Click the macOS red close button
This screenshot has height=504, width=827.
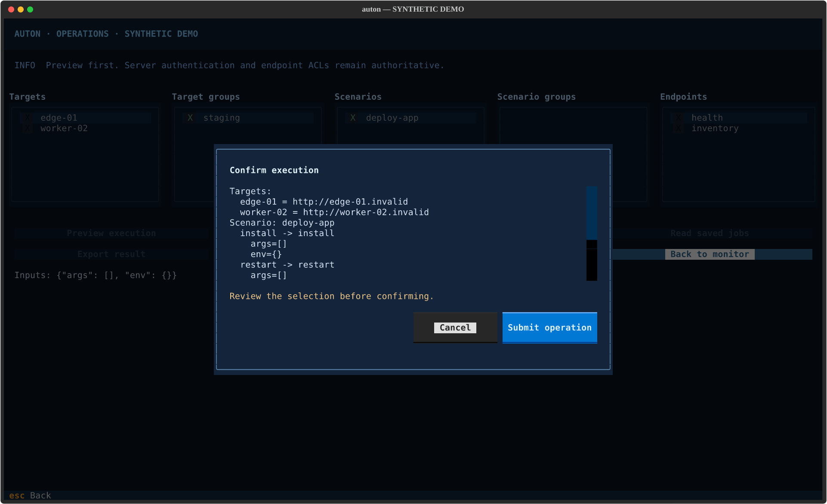11,9
